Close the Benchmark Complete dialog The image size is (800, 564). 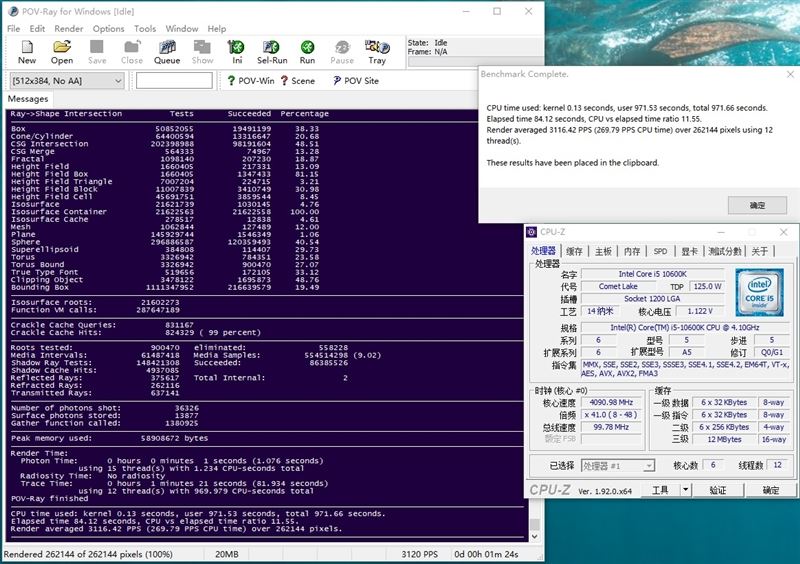tap(790, 74)
